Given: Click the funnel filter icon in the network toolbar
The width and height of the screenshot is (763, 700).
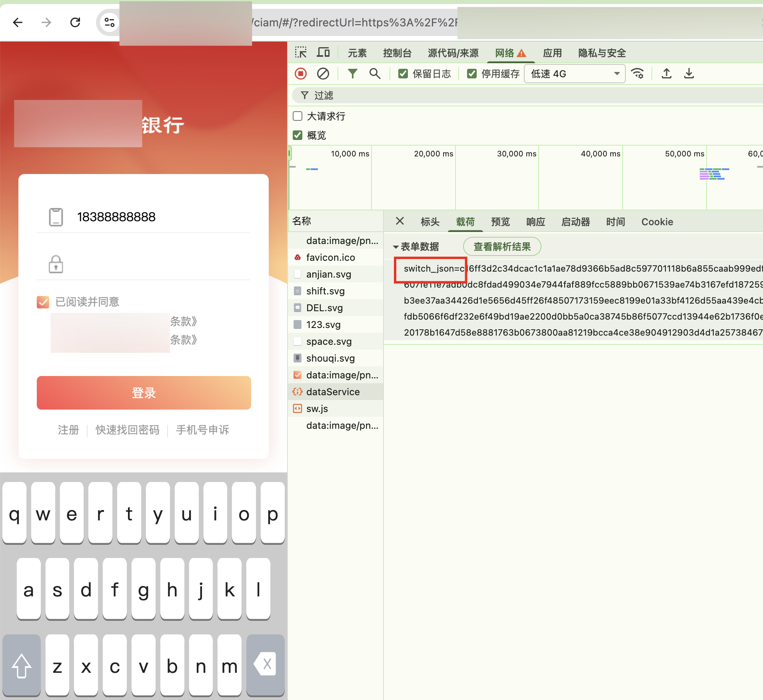Looking at the screenshot, I should [x=352, y=74].
